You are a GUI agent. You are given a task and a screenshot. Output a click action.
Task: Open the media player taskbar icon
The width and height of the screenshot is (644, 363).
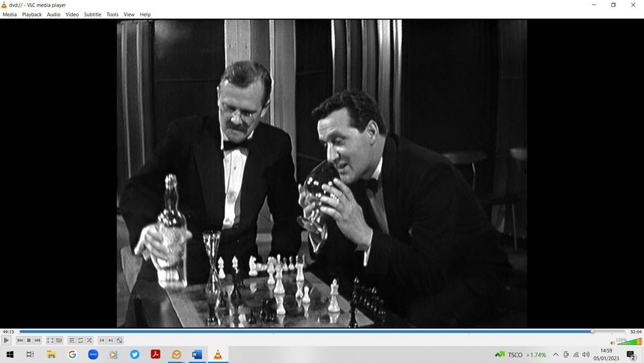(113, 355)
